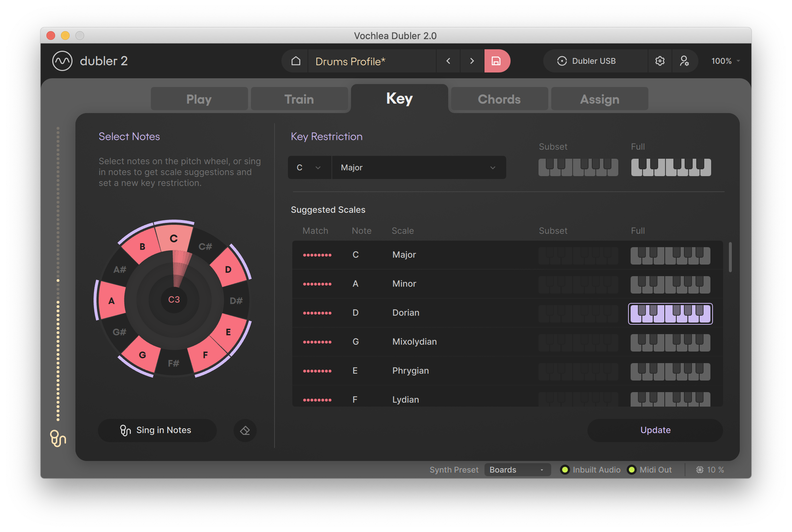Click the Dubler 2 logo icon
This screenshot has width=792, height=532.
(x=62, y=61)
